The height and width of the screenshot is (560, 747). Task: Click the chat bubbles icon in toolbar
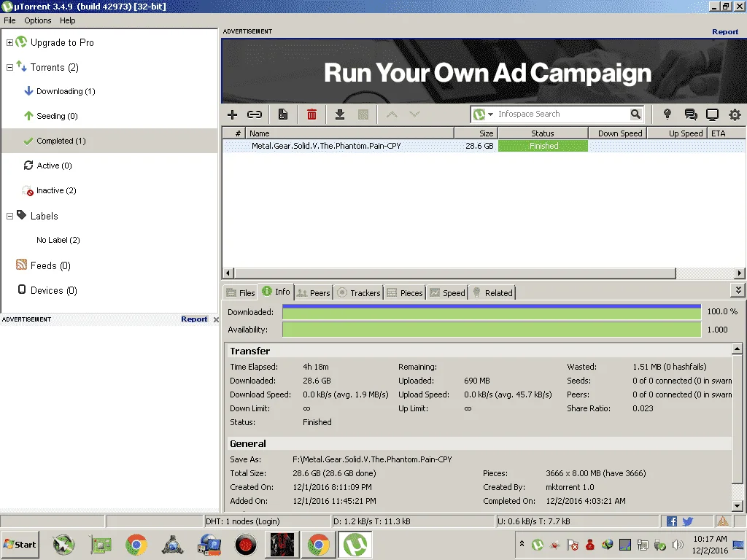pyautogui.click(x=691, y=114)
